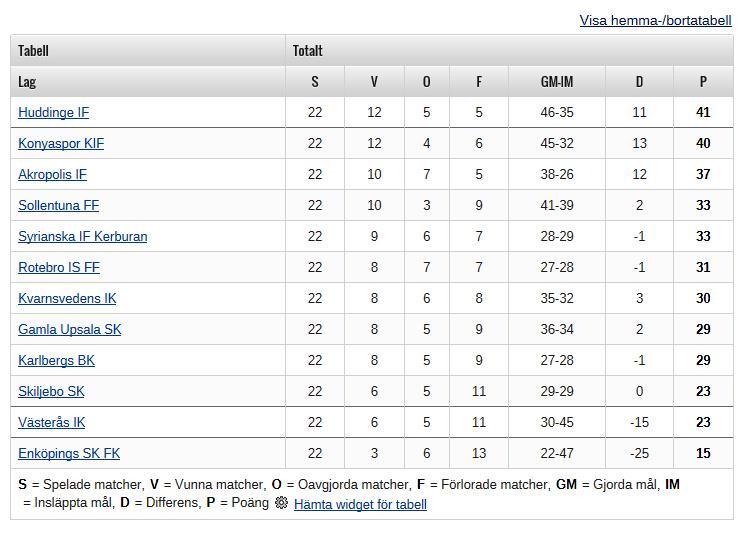The width and height of the screenshot is (754, 542).
Task: Go to the Sollentuna FF team page
Action: (x=59, y=205)
